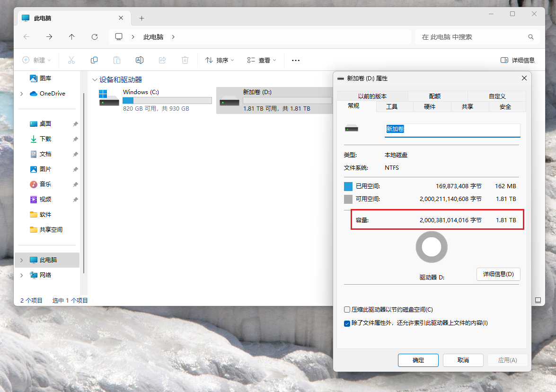Click the 应用(A) button
Viewport: 556px width, 392px height.
(507, 360)
